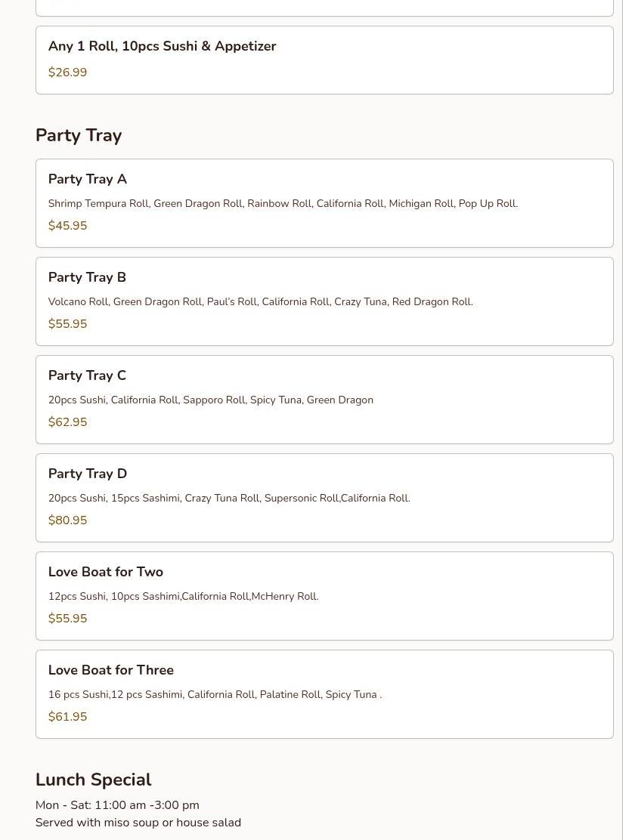Click the $80.95 price
638x840 pixels.
(x=67, y=520)
